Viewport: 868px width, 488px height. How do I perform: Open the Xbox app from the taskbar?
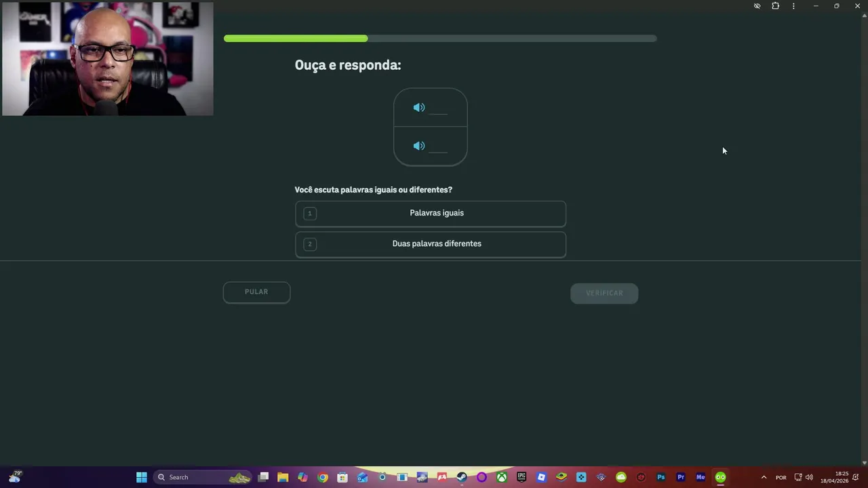click(501, 477)
